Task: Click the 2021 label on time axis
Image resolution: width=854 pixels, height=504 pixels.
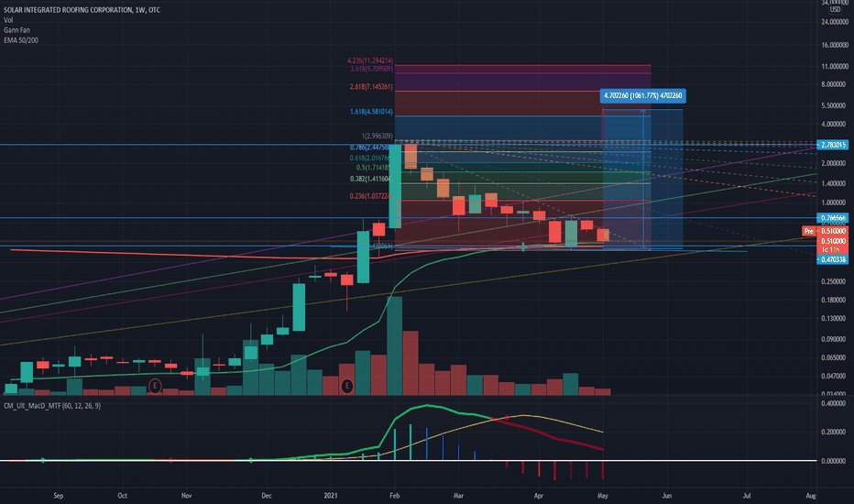Action: click(331, 496)
